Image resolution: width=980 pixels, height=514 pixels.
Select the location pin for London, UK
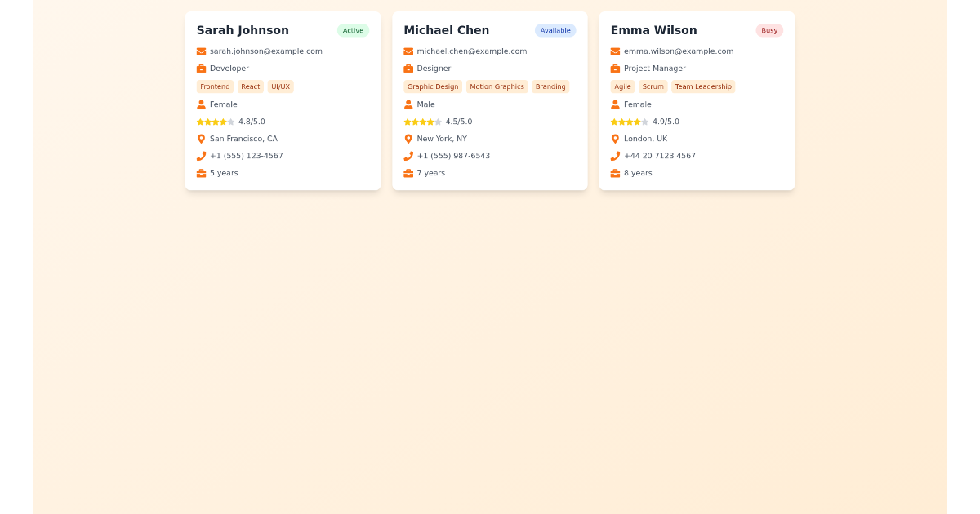(x=615, y=139)
